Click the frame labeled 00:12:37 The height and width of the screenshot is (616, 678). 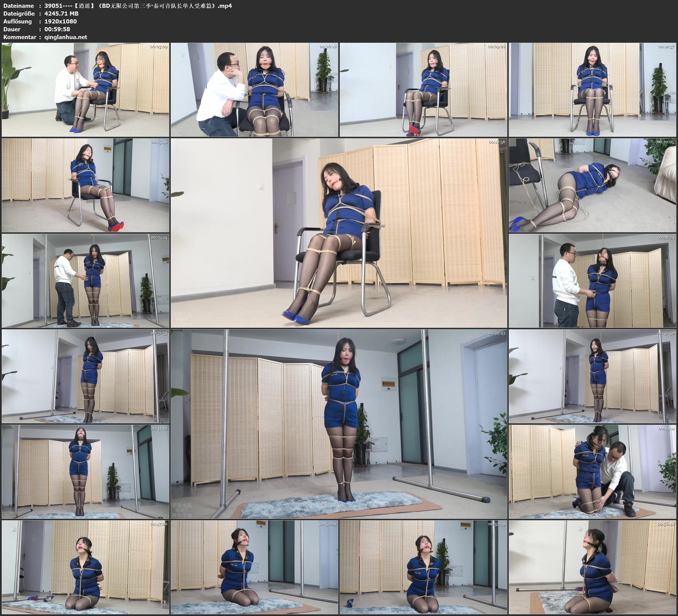coord(592,89)
